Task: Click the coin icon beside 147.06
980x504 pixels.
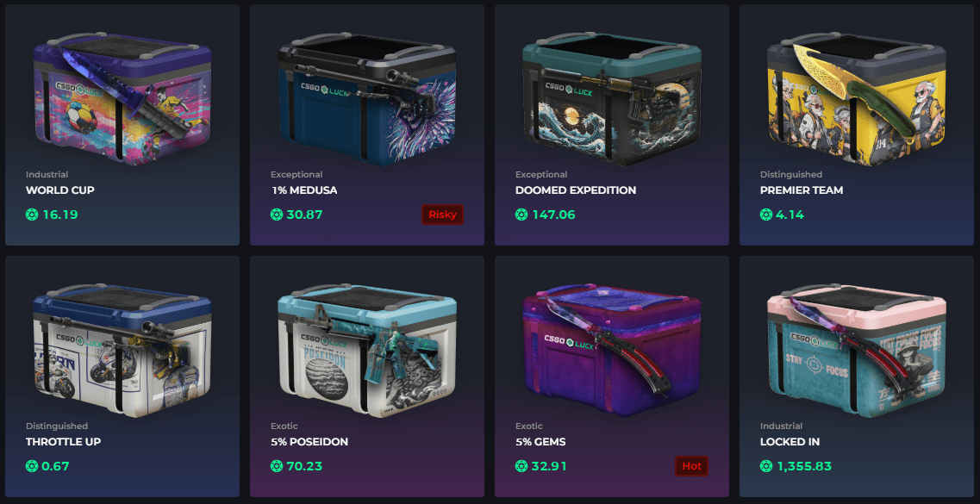Action: pyautogui.click(x=521, y=215)
